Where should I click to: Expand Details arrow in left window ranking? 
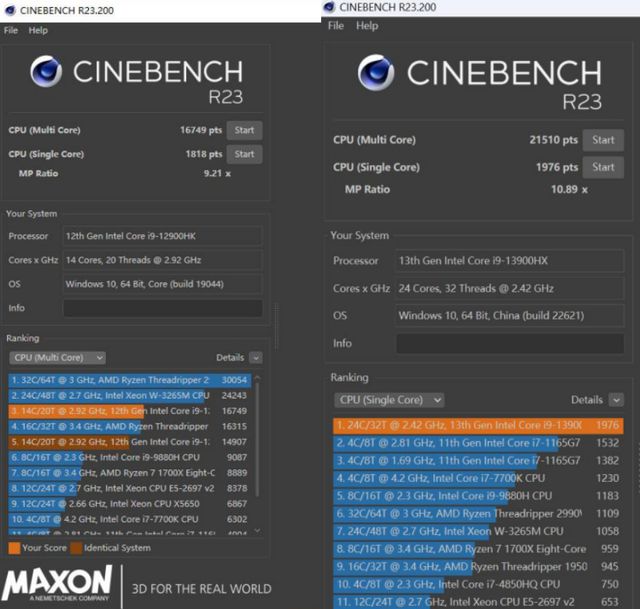click(256, 358)
